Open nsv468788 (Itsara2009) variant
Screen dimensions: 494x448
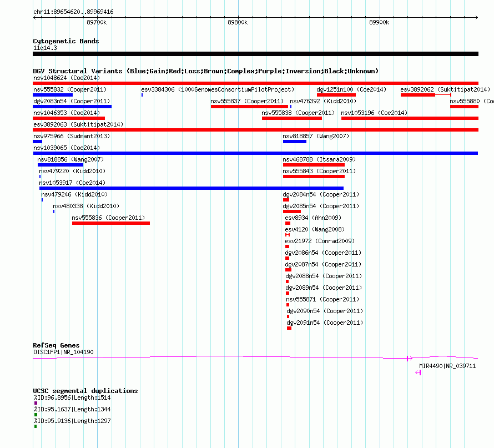(319, 159)
